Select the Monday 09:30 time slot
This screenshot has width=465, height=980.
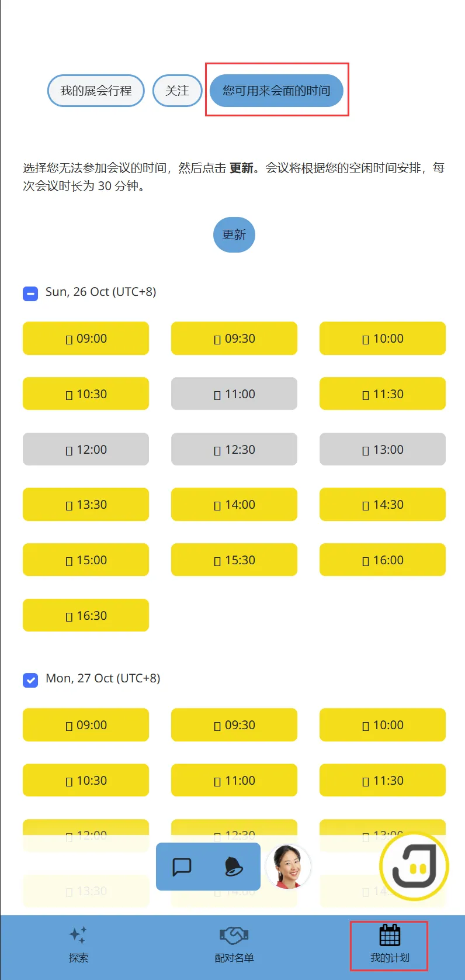click(234, 724)
